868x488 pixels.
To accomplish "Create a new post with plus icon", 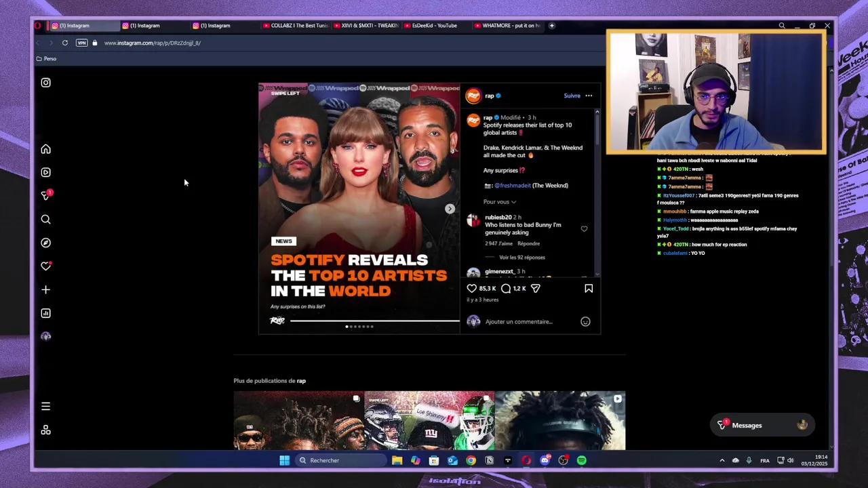I will click(x=45, y=290).
